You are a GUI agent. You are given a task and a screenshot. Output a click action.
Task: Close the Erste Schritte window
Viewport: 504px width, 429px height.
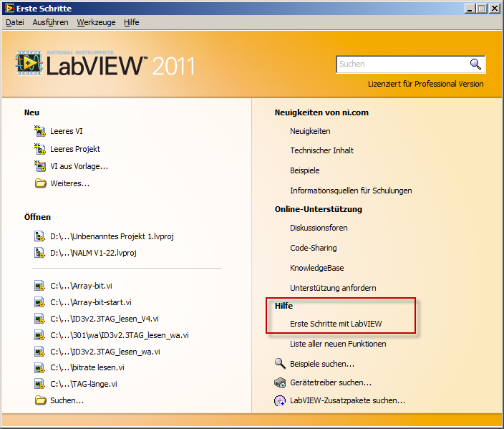495,9
